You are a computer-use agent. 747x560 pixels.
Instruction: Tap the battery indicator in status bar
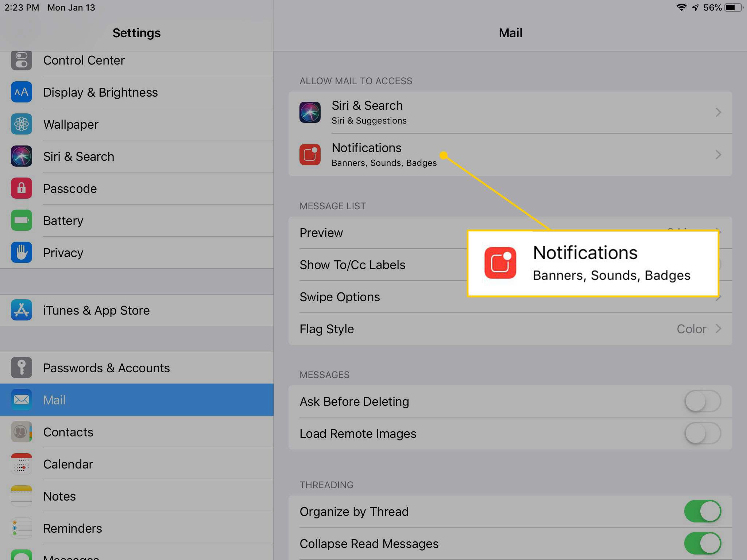click(x=734, y=8)
